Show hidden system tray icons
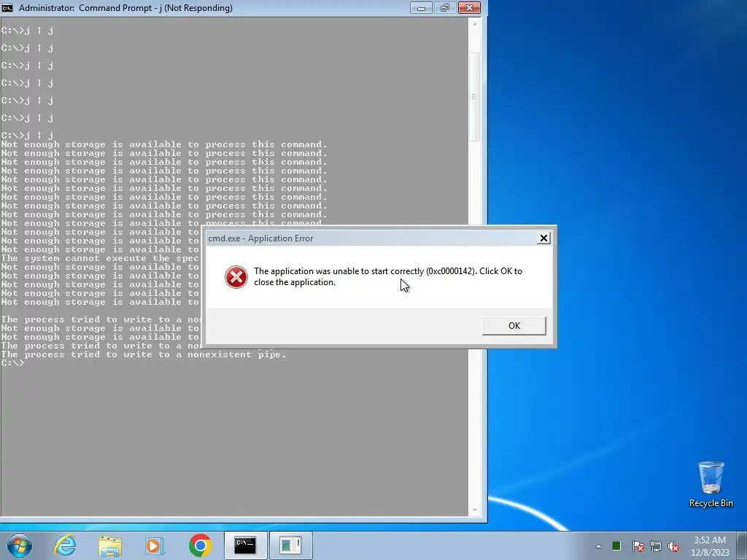The width and height of the screenshot is (747, 560). (x=598, y=546)
